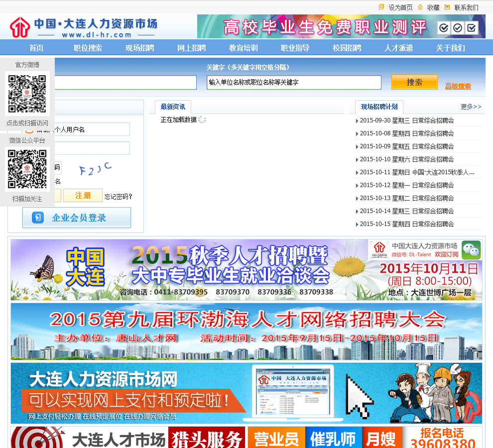Click 更多>> in the recruitment plan panel
The height and width of the screenshot is (448, 493).
[x=471, y=107]
